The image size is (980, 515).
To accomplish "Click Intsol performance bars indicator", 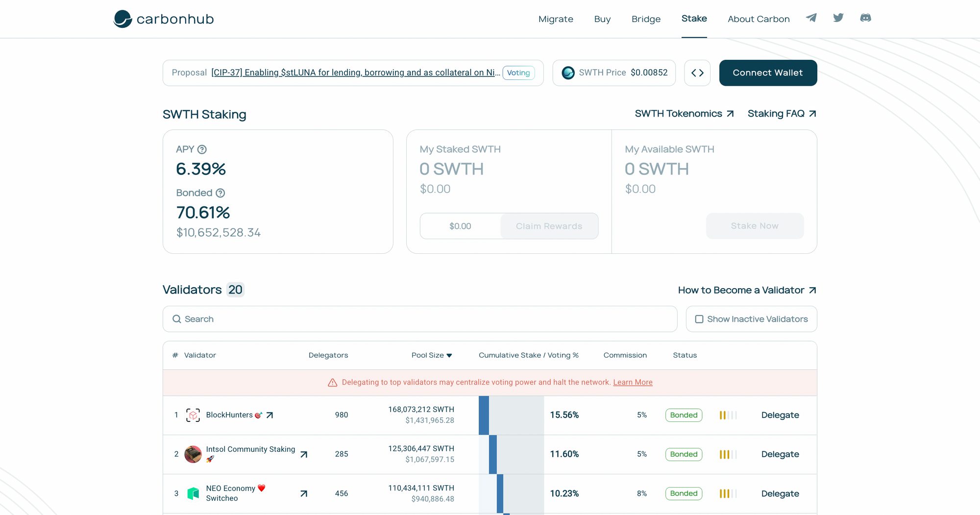I will pos(728,454).
